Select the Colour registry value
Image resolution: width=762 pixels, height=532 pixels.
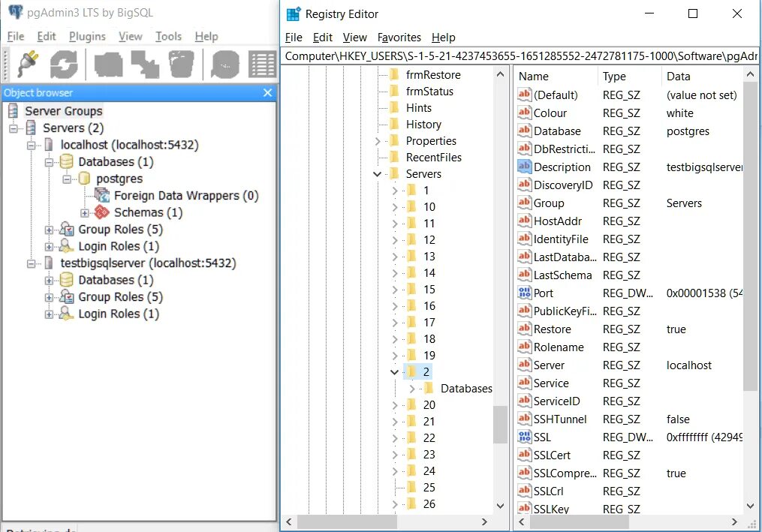click(550, 113)
